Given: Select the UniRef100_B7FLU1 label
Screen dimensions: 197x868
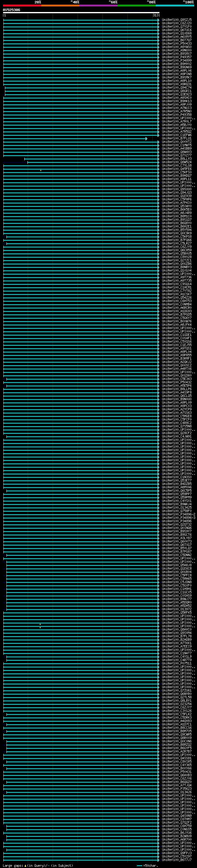Looking at the screenshot, I should 177,139.
